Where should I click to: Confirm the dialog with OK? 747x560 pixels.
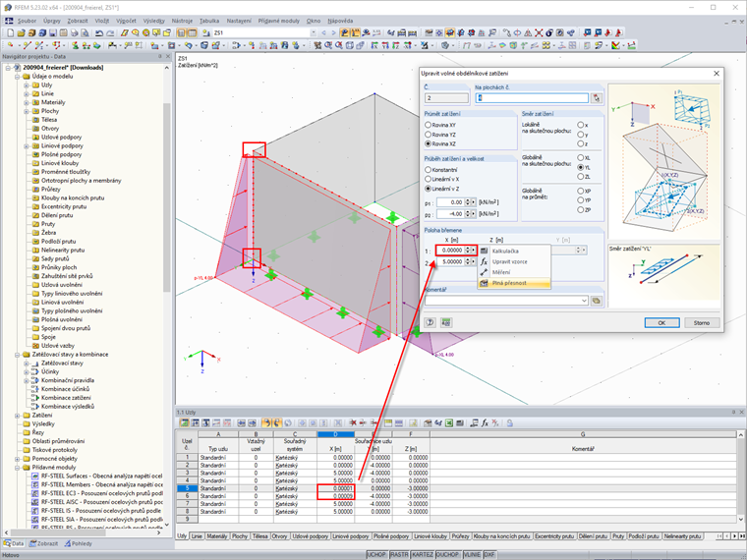point(661,323)
